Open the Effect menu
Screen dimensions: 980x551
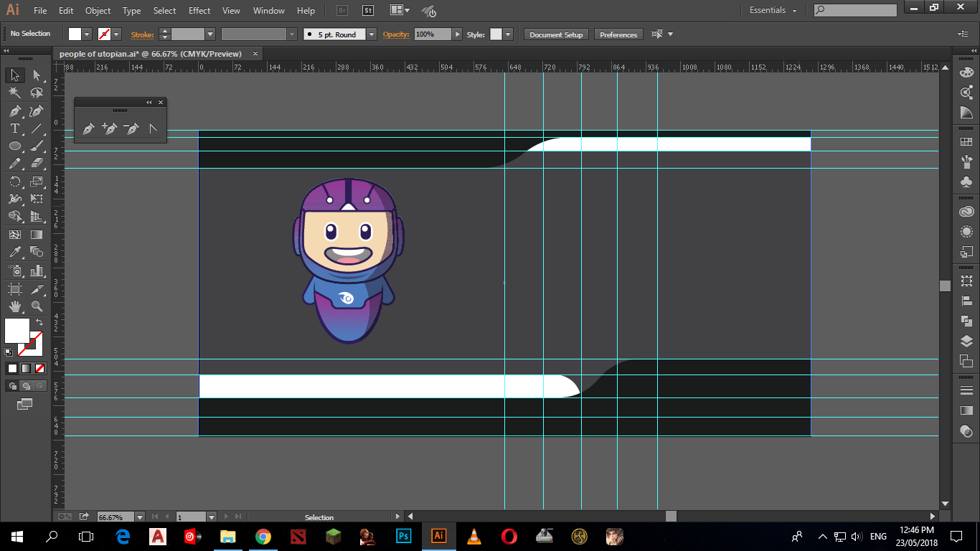coord(199,11)
